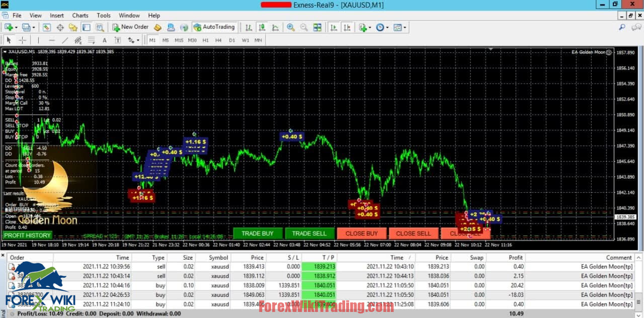Click the New Order button
644x318 pixels.
(x=130, y=27)
